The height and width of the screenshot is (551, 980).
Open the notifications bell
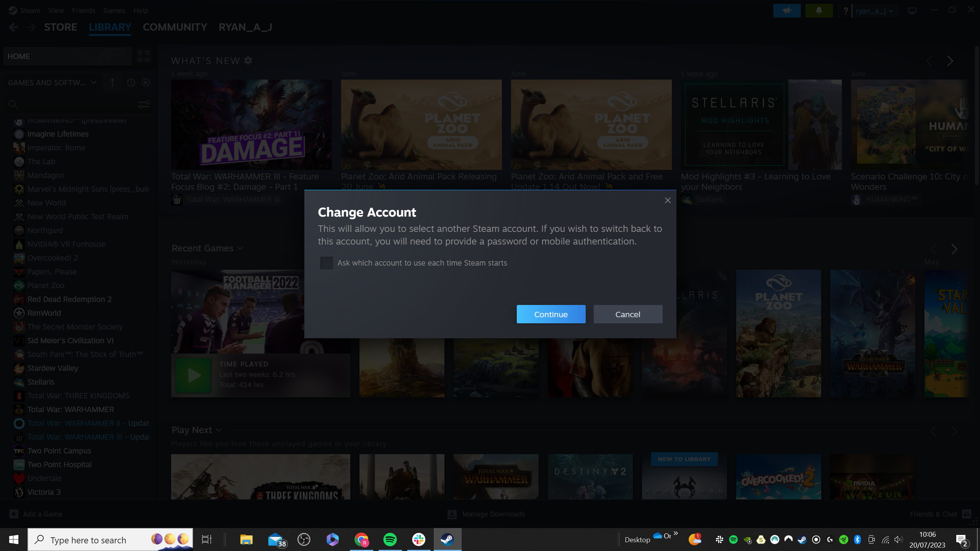(819, 10)
